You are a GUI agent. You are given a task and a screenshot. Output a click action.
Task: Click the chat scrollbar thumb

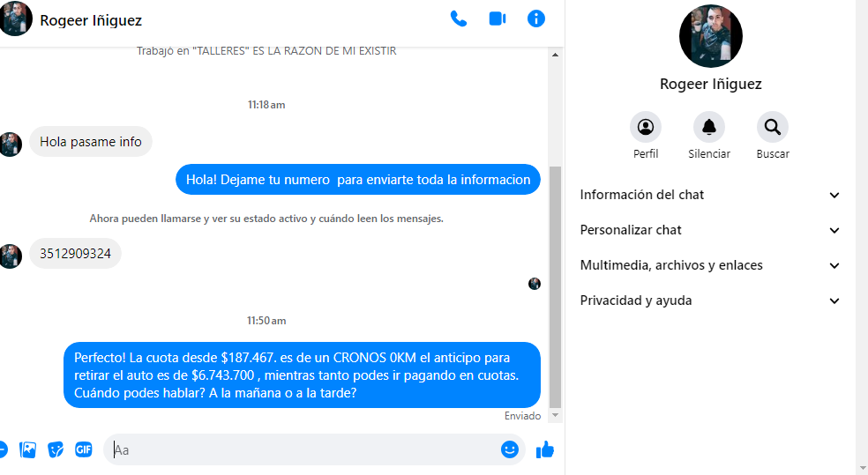555,286
